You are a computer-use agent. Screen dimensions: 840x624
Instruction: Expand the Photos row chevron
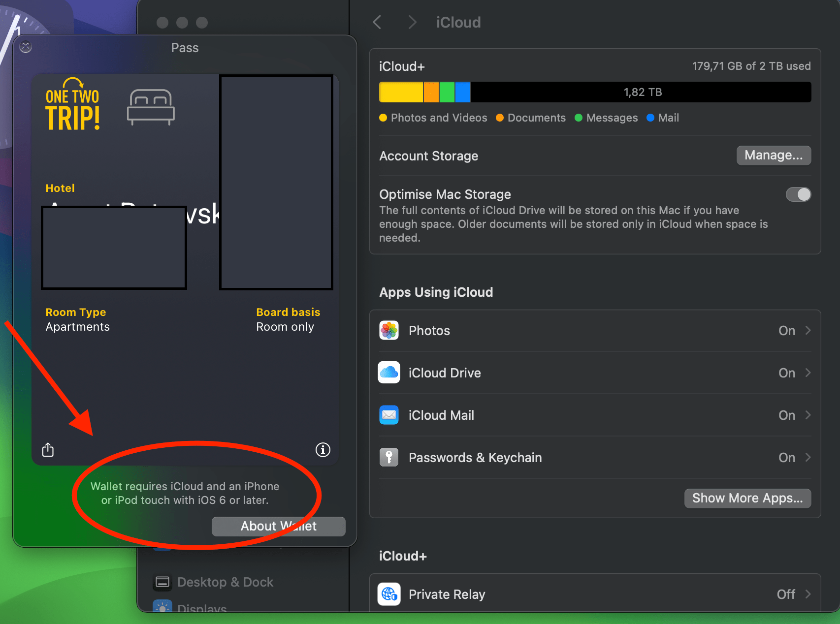(809, 330)
